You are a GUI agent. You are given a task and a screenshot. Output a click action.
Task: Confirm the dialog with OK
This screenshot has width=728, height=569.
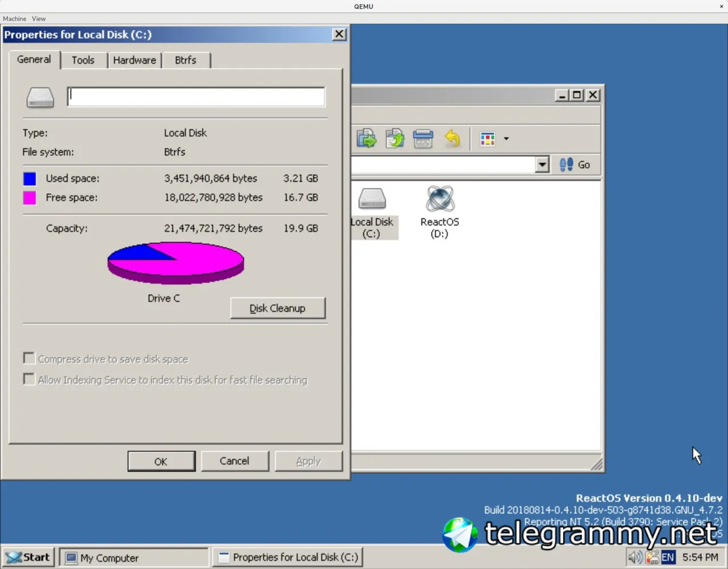[161, 461]
